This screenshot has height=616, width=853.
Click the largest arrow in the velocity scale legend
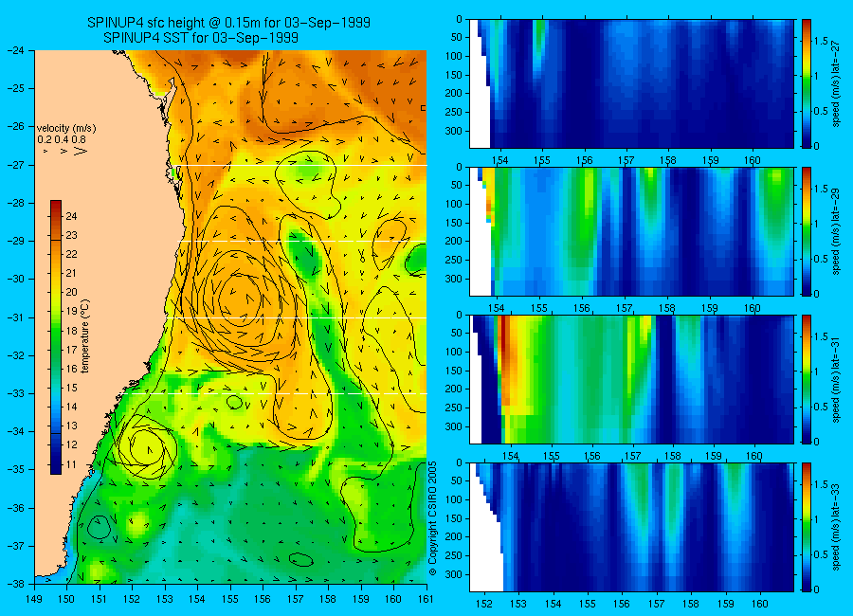coord(80,151)
